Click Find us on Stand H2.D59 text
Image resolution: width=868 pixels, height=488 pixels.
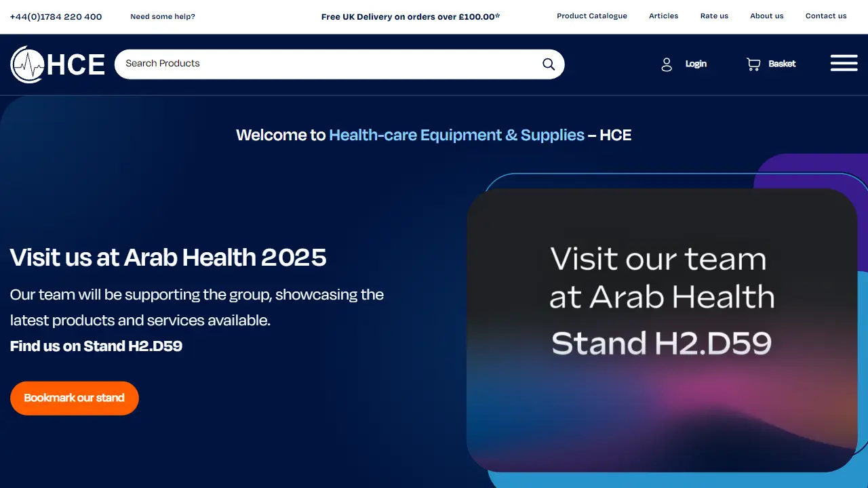pos(96,346)
